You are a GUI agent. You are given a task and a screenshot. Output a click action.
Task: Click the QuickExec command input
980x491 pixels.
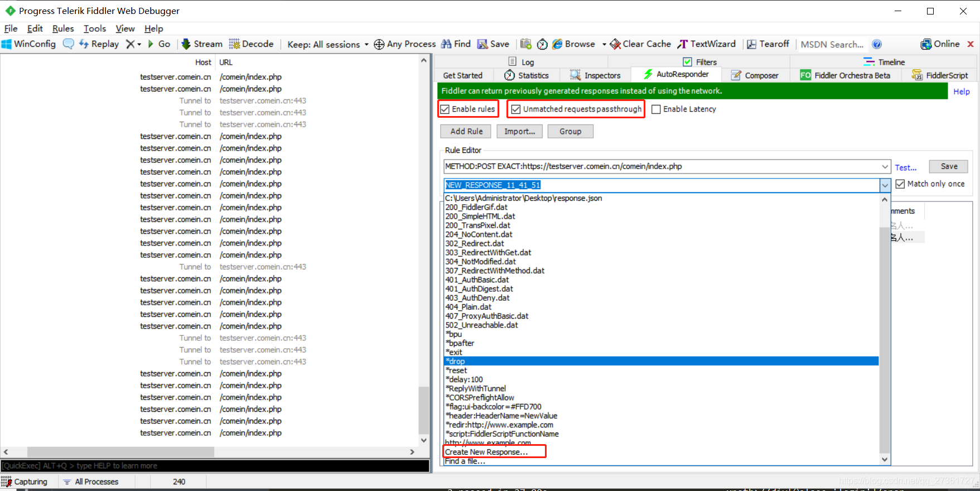(x=215, y=466)
